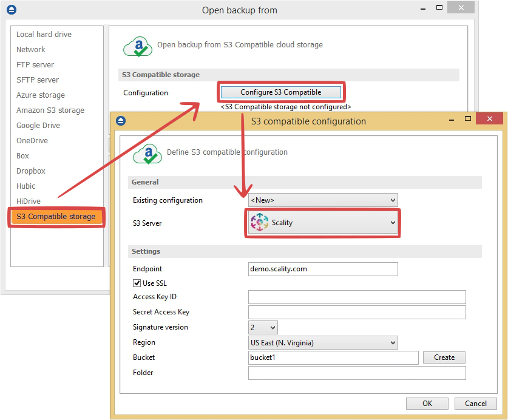Screen dimensions: 508x420
Task: Click the app logo in S3 compatible configuration title bar
Action: point(121,121)
